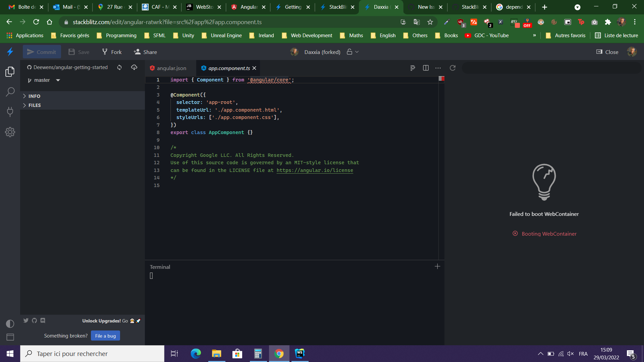Open the Search panel in the sidebar

(10, 92)
